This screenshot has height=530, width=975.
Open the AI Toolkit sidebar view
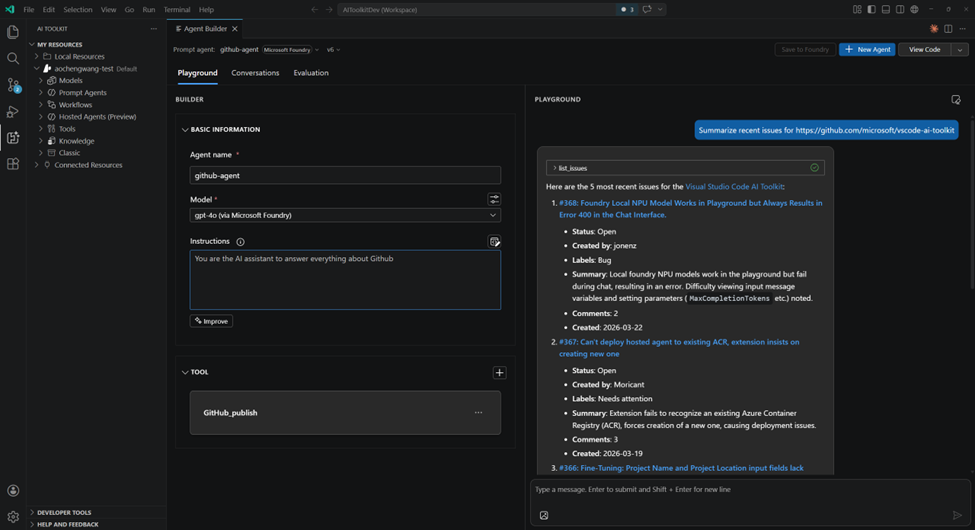13,138
